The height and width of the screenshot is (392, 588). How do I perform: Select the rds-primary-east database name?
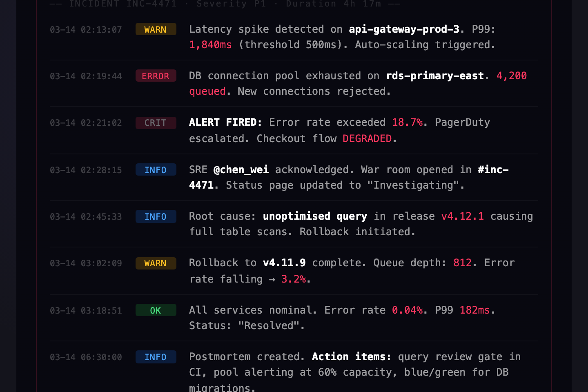pyautogui.click(x=435, y=76)
